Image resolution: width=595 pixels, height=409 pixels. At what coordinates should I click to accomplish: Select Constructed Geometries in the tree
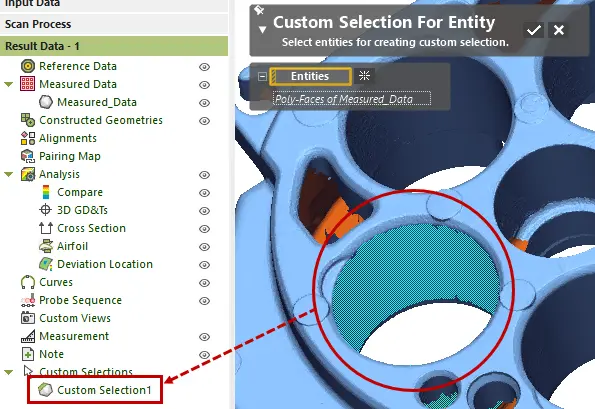tap(101, 120)
